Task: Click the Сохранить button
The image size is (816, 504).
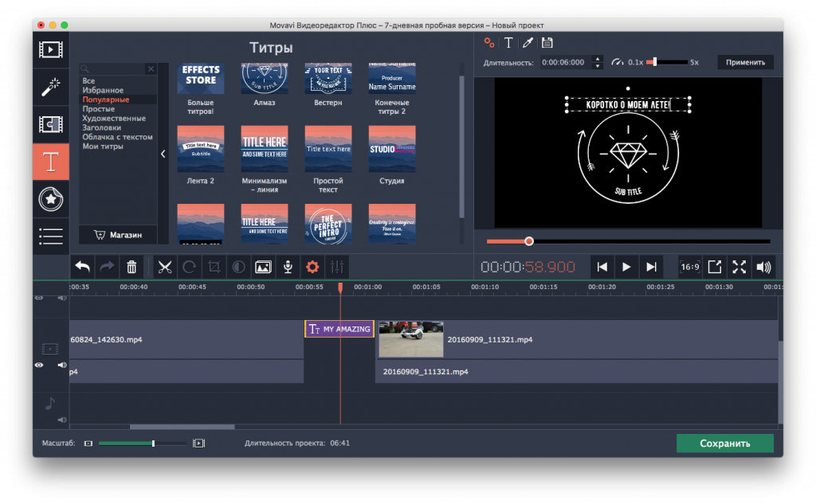Action: pos(724,443)
